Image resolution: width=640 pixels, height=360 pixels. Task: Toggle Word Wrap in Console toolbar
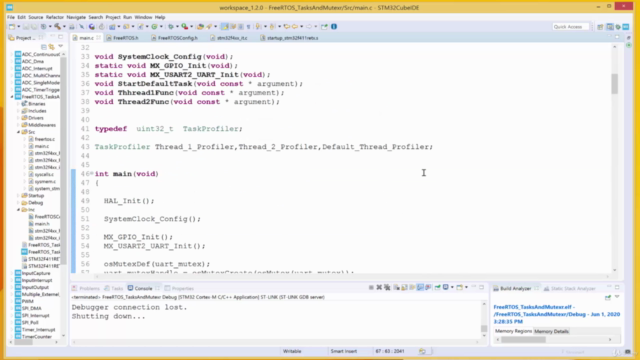pos(411,287)
